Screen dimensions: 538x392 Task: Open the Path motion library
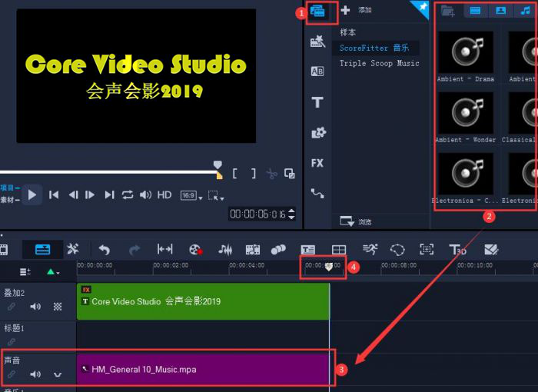tap(317, 193)
